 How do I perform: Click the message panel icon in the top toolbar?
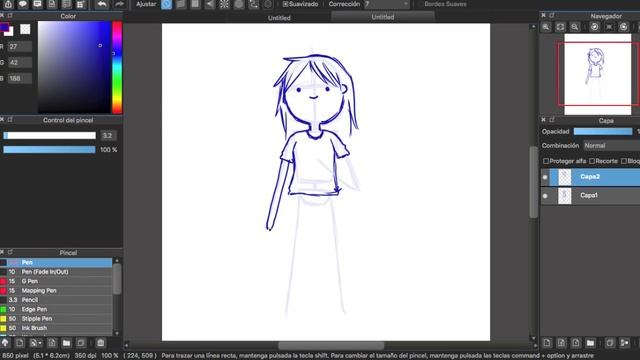tap(37, 4)
